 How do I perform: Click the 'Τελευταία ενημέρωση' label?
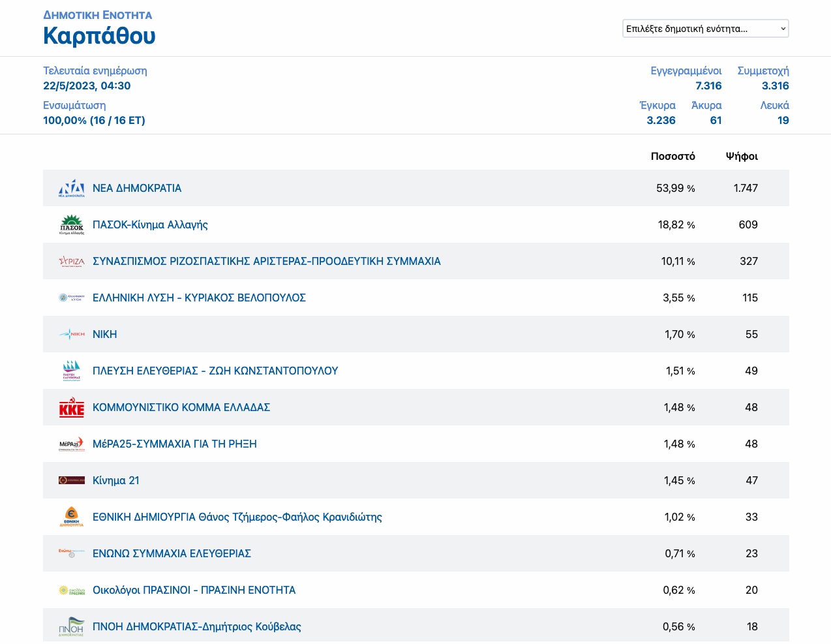pyautogui.click(x=95, y=70)
